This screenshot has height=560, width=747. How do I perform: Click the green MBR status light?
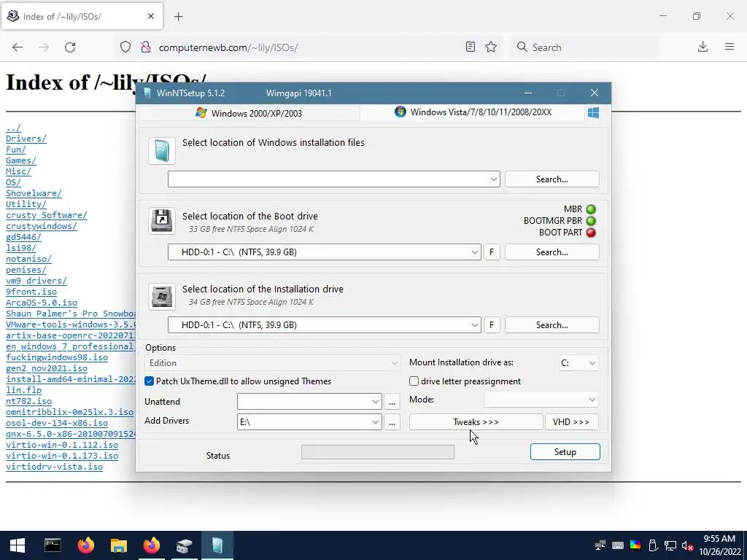591,209
